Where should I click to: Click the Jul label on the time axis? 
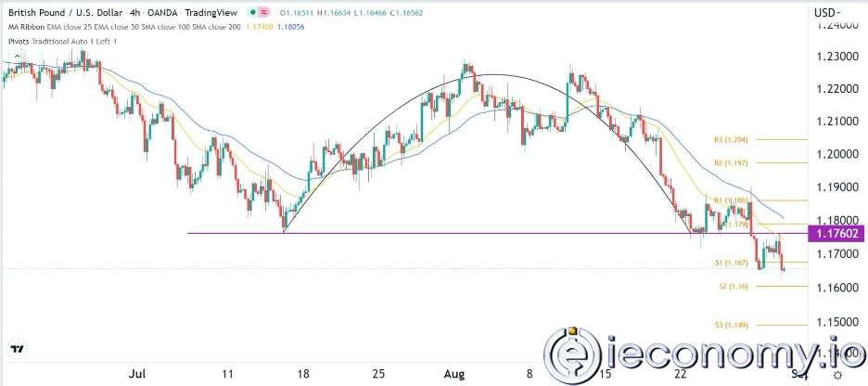point(139,373)
